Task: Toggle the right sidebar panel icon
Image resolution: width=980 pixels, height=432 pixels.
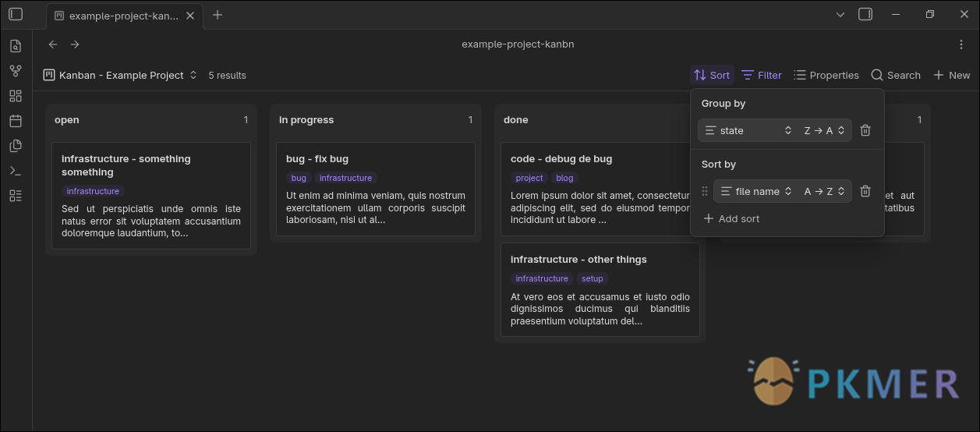Action: pos(865,14)
